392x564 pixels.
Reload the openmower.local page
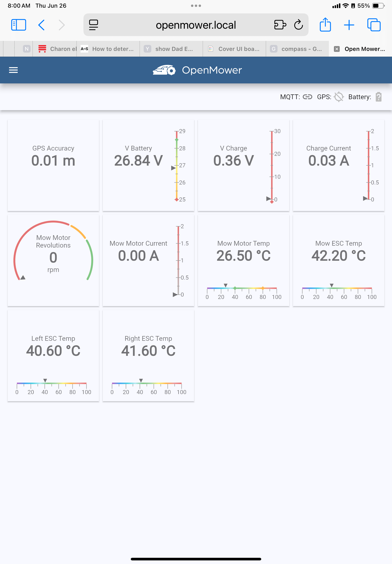[x=298, y=25]
